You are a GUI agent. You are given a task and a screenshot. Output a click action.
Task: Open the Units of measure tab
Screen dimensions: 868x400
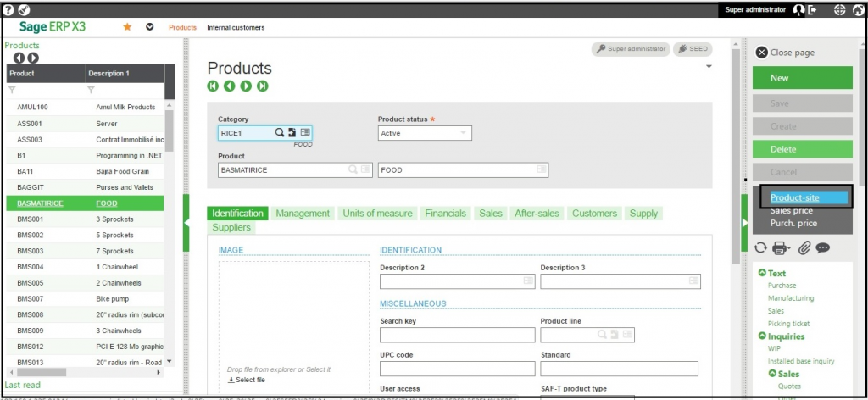(378, 214)
